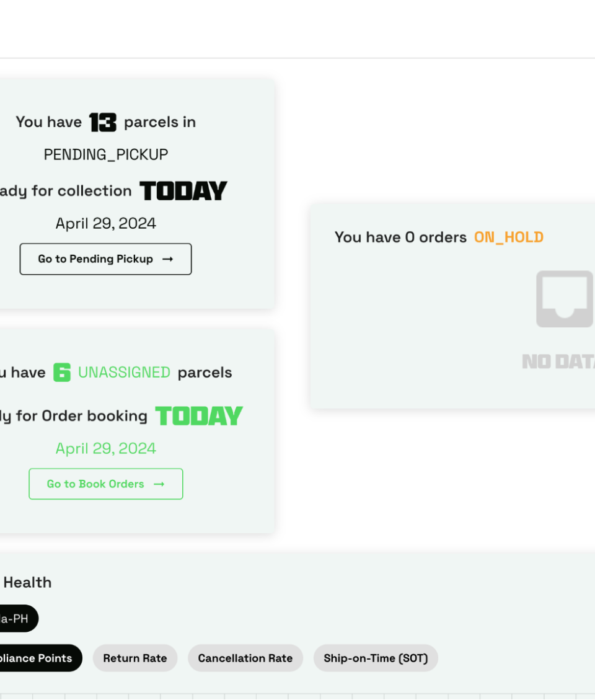The height and width of the screenshot is (700, 595).
Task: Select the Compliance Points tab
Action: click(38, 658)
